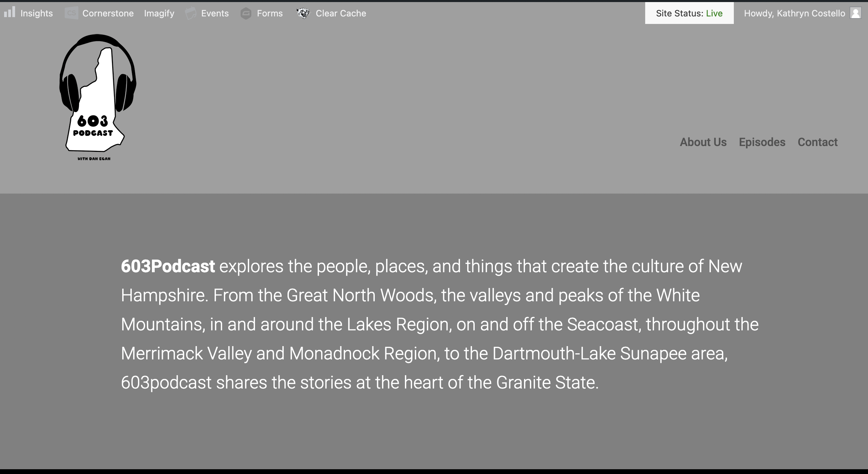Open the Episodes navigation link
The width and height of the screenshot is (868, 474).
[x=762, y=142]
